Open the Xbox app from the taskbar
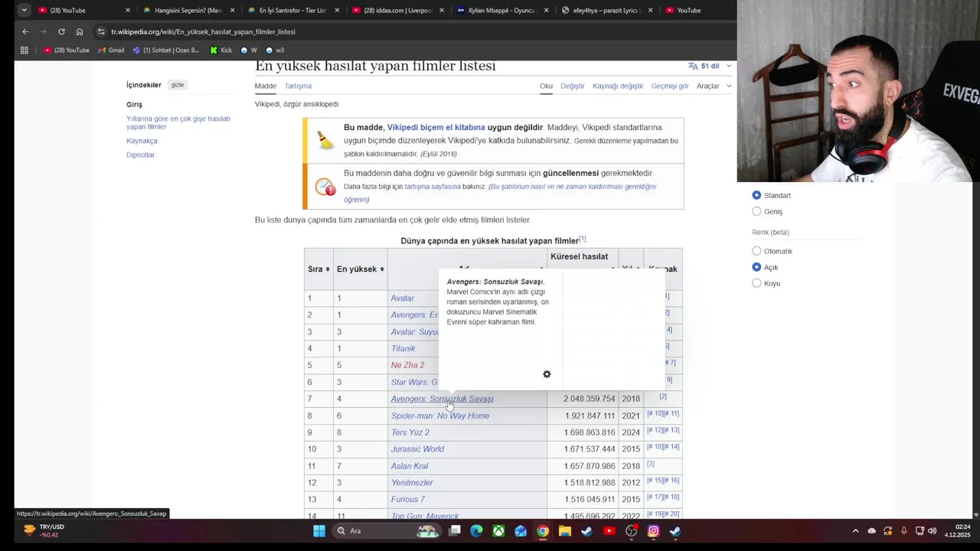The width and height of the screenshot is (980, 551). [498, 531]
